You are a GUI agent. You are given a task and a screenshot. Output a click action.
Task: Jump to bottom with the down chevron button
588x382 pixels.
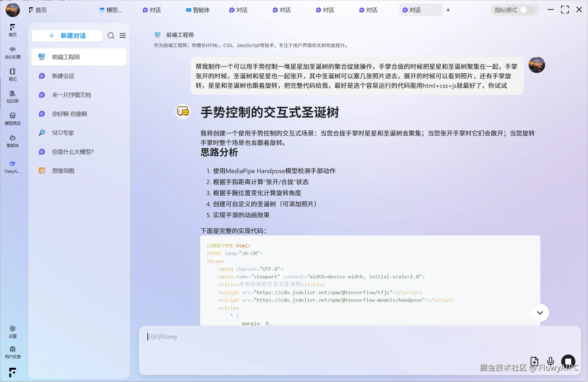540,313
